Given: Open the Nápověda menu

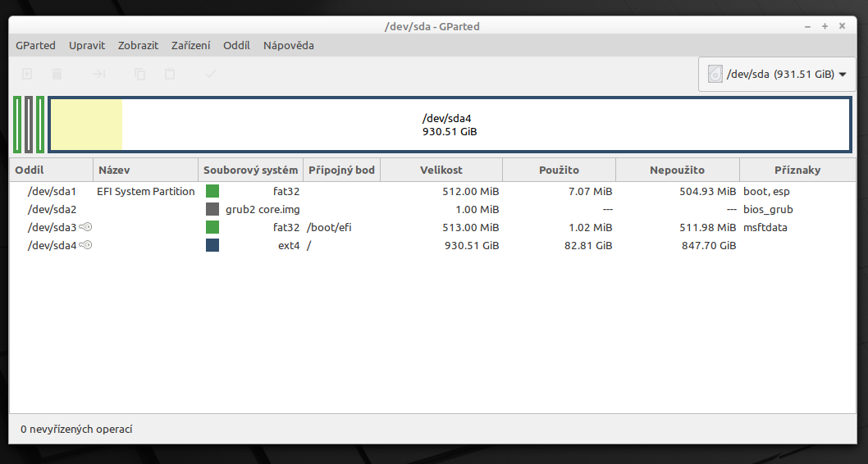Looking at the screenshot, I should coord(289,45).
